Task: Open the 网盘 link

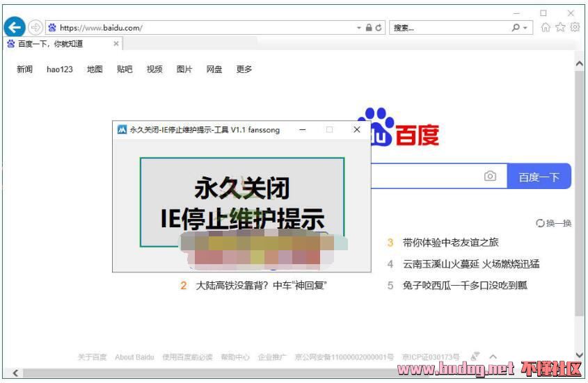Action: tap(214, 70)
